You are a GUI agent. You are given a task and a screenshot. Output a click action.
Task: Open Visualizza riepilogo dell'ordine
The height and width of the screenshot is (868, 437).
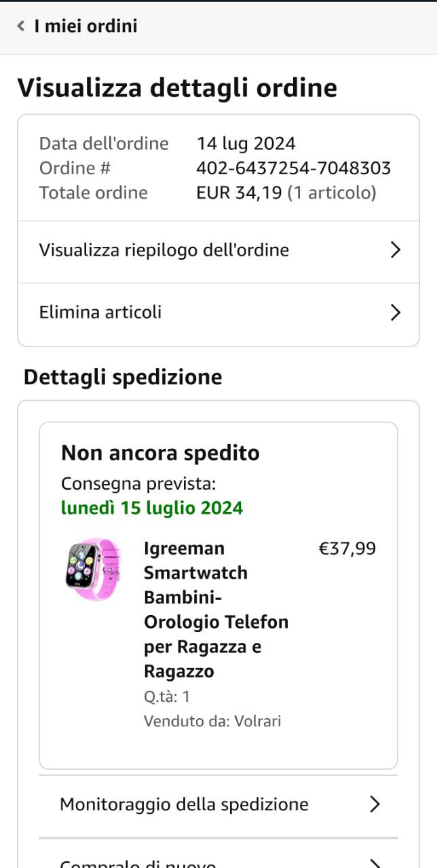pyautogui.click(x=164, y=250)
